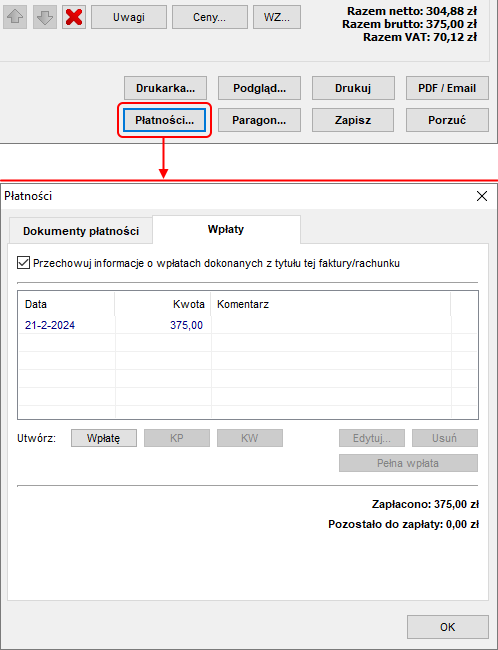The width and height of the screenshot is (498, 650).
Task: Save the document with Zapisz
Action: tap(353, 120)
